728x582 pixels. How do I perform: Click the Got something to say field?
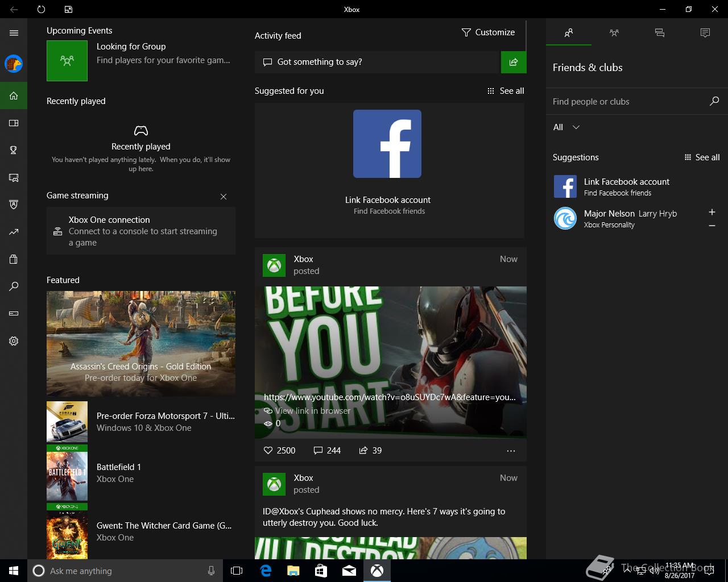[x=377, y=62]
